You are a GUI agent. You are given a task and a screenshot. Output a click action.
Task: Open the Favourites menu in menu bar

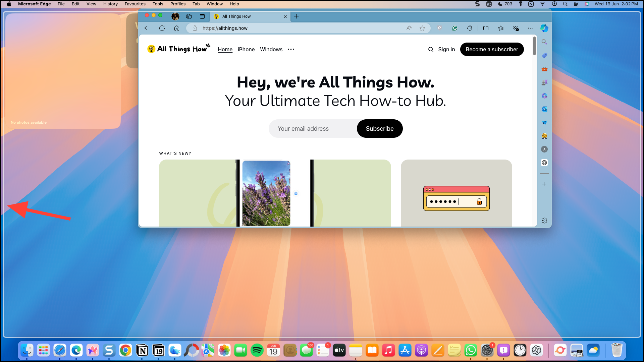pyautogui.click(x=135, y=4)
